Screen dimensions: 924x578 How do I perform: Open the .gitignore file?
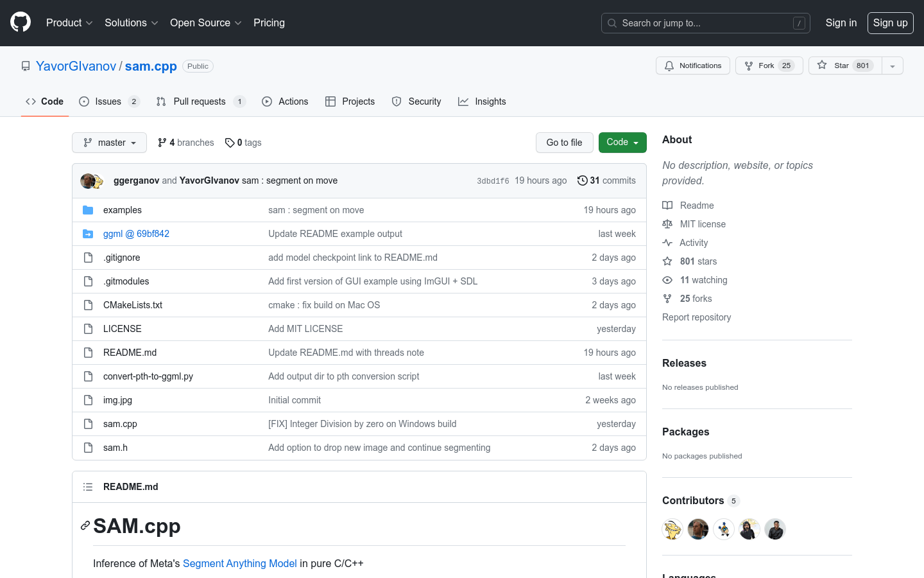(121, 258)
